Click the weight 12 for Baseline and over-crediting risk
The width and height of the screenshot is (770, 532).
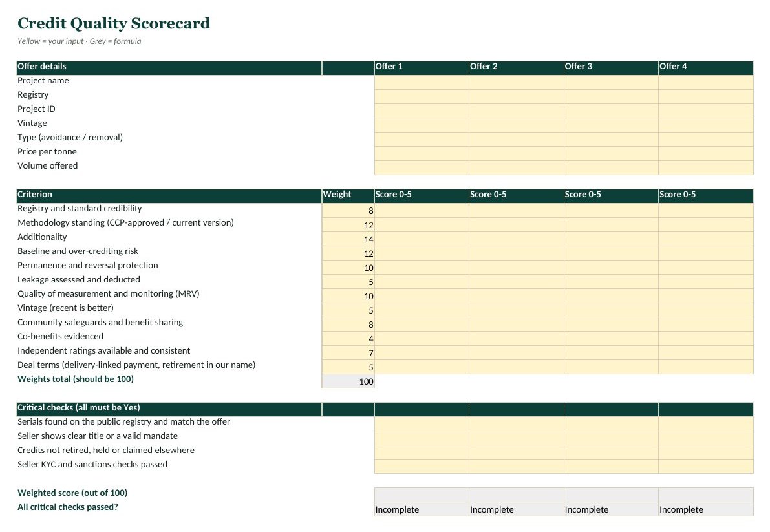pos(348,253)
